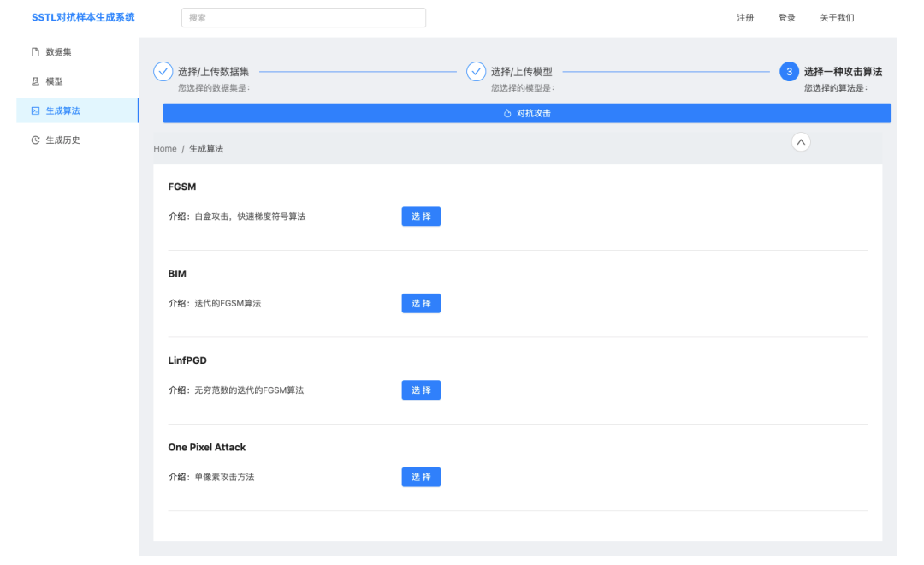The height and width of the screenshot is (565, 924).
Task: Choose LinfPGD with its 选择 button
Action: [x=421, y=390]
